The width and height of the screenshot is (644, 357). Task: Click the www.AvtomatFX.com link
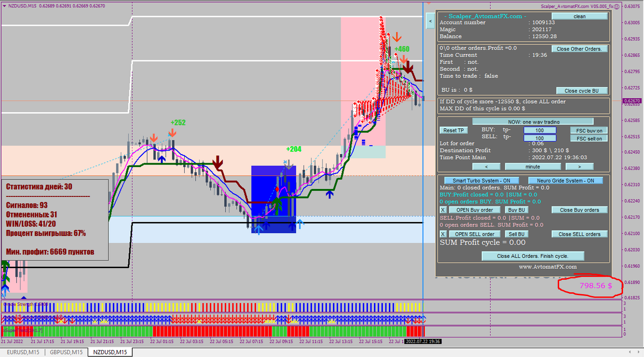pos(548,267)
